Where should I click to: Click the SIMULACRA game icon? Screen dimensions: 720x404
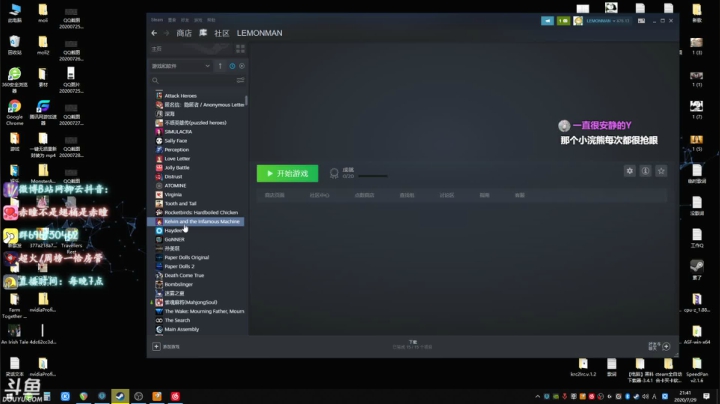pos(159,132)
